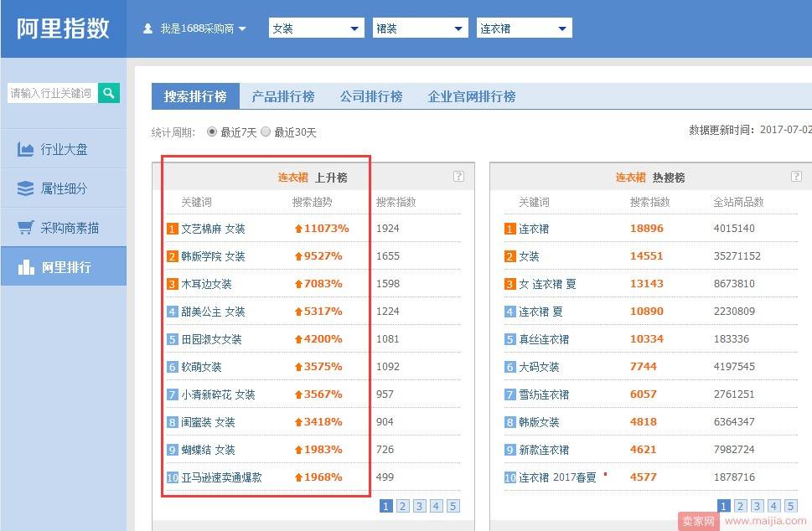Go to 行业大盘 in sidebar

(x=64, y=150)
